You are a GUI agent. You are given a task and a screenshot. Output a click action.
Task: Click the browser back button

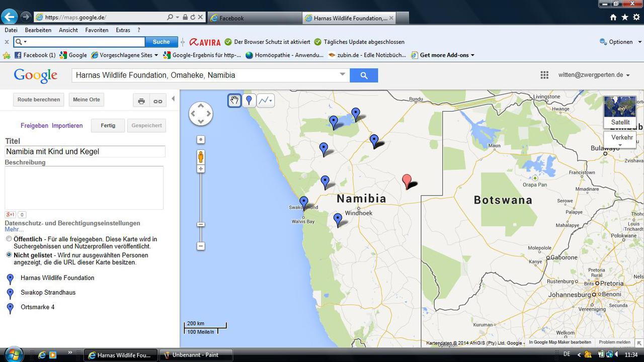(x=9, y=17)
